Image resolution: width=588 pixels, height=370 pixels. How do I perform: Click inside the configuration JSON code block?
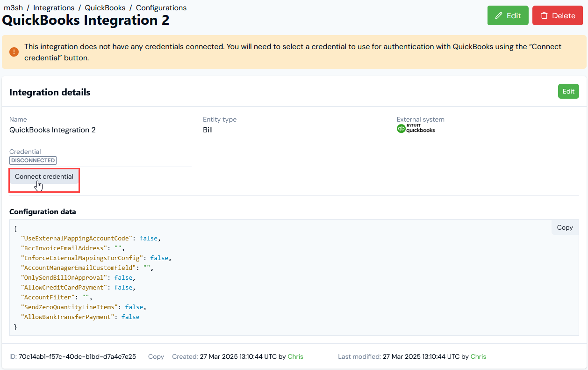294,277
